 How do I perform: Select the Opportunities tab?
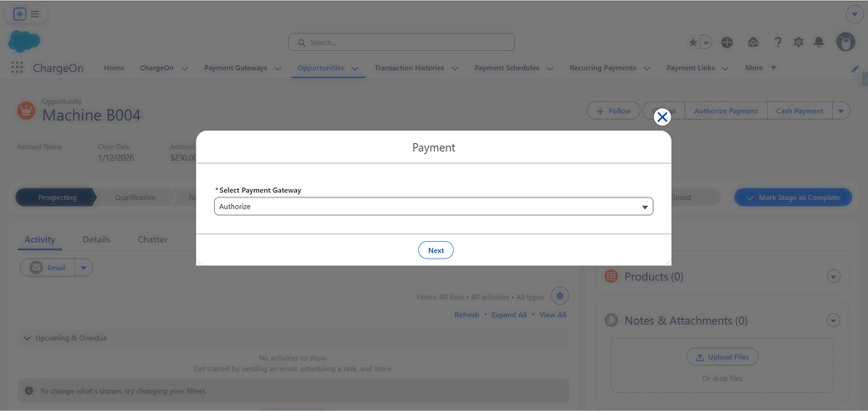tap(320, 68)
